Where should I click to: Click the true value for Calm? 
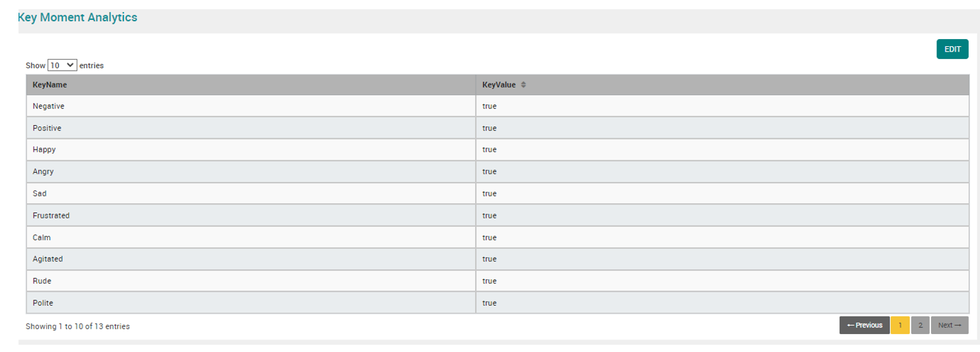[x=489, y=237]
